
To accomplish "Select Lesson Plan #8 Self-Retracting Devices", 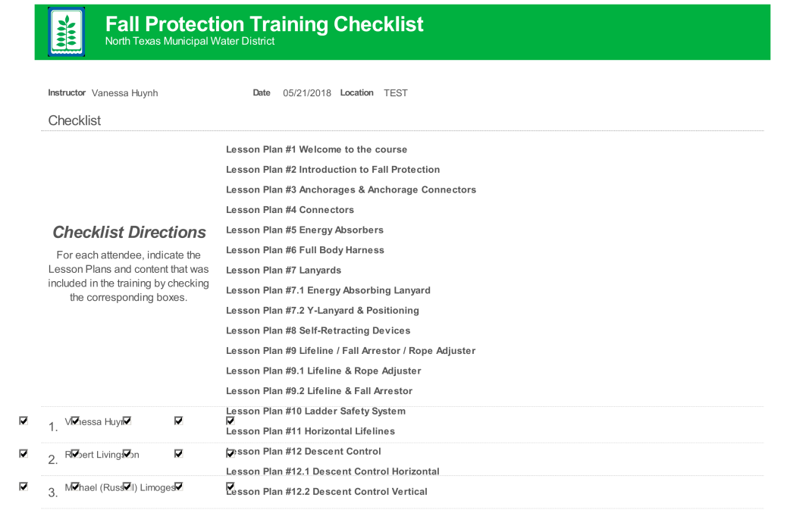I will click(318, 330).
